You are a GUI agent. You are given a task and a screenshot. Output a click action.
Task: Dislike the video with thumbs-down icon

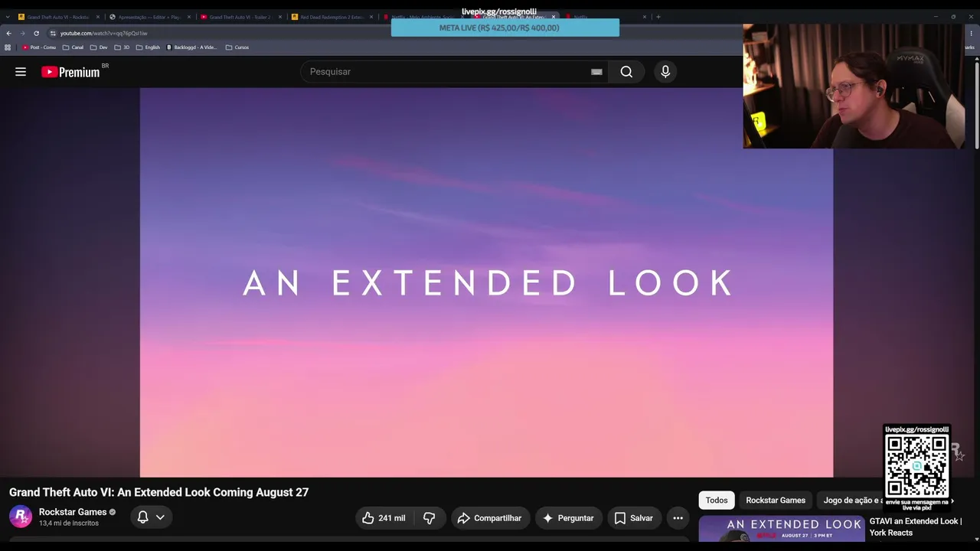click(x=429, y=518)
